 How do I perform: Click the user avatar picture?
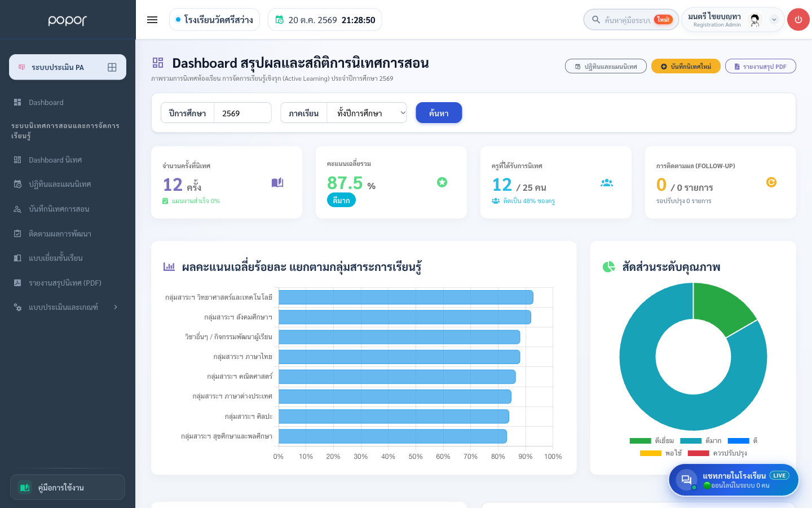[754, 20]
